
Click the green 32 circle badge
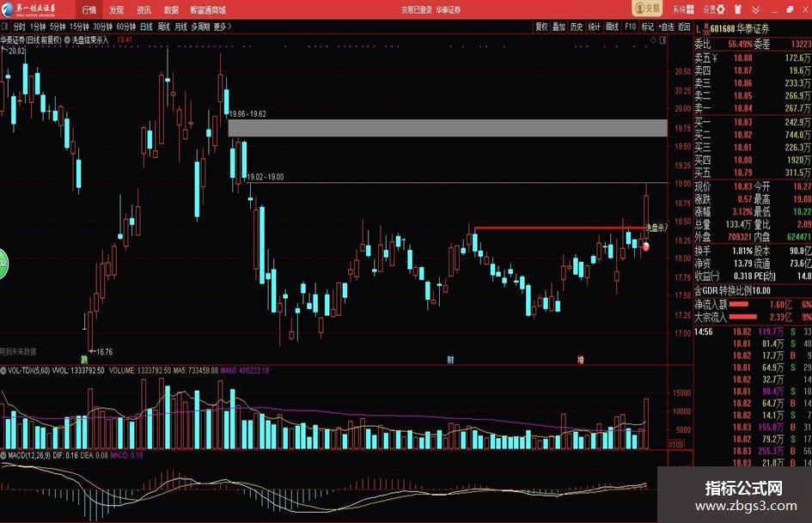click(3, 264)
